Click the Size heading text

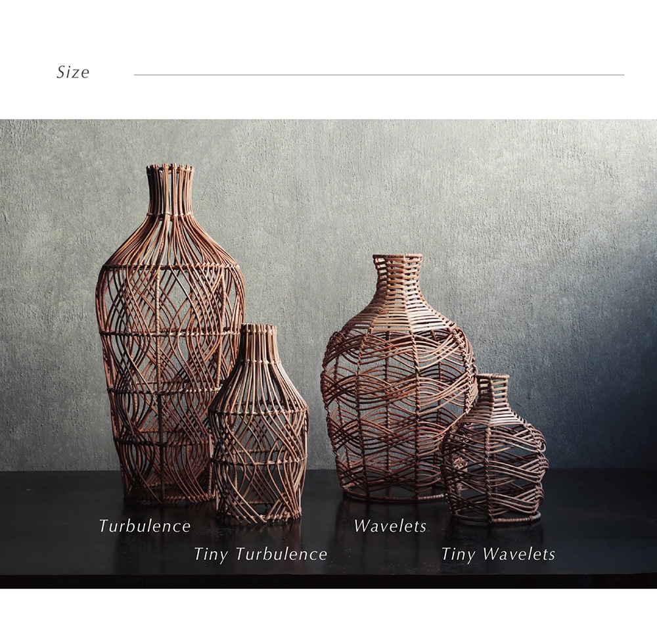pyautogui.click(x=73, y=72)
